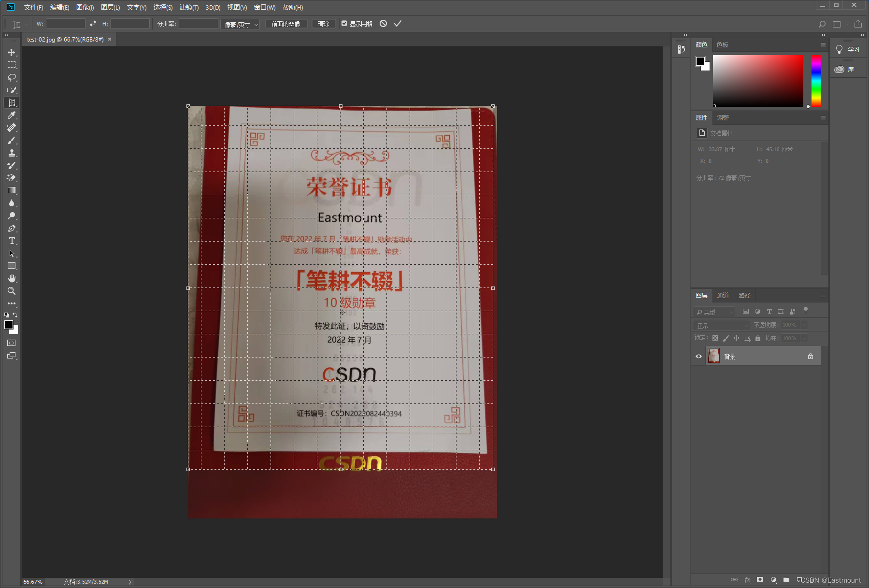
Task: Open the Libraries panel button
Action: tap(848, 70)
